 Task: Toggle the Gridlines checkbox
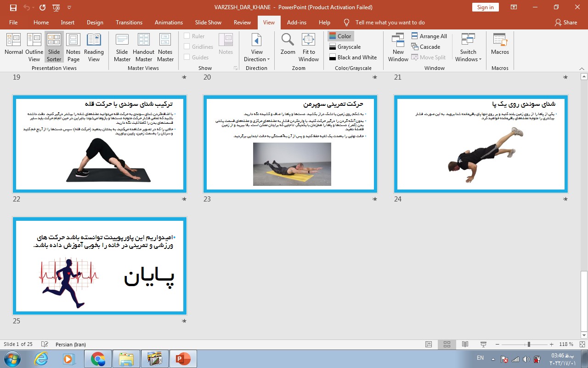[187, 46]
